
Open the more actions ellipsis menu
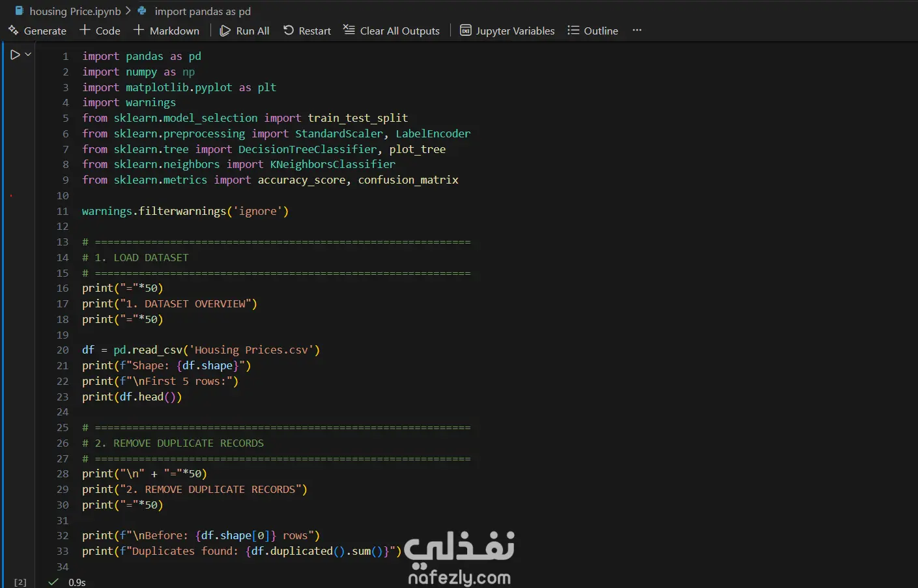tap(637, 31)
